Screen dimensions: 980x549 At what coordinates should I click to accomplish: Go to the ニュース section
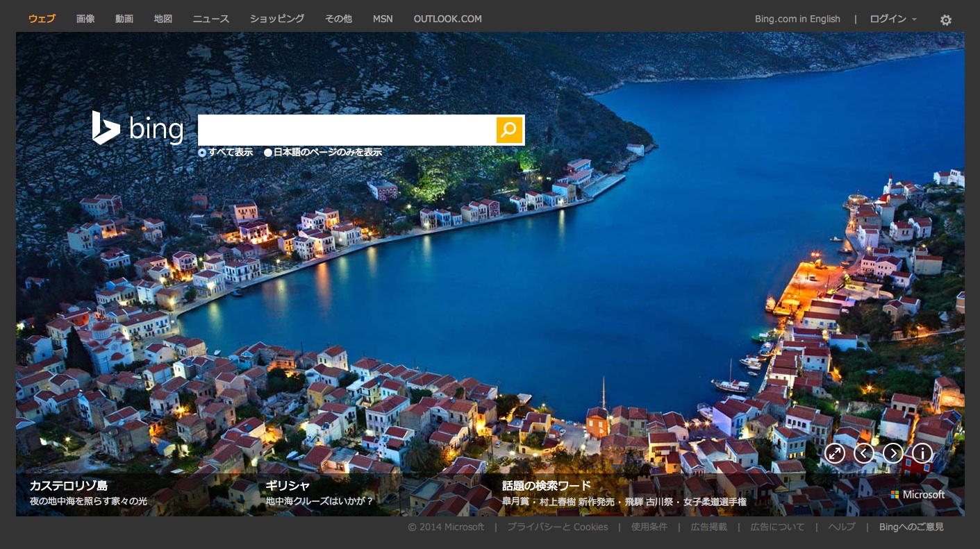(210, 19)
